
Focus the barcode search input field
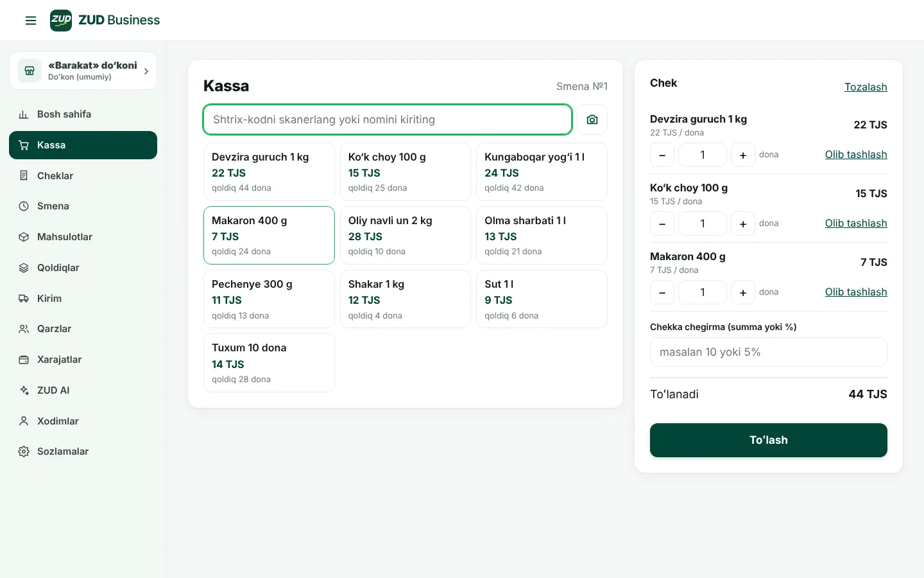click(388, 119)
